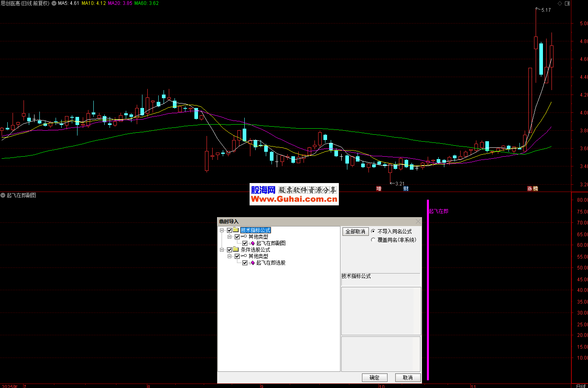Click the Www.Guhai.com.cn watermark link
Image resolution: width=588 pixels, height=388 pixels.
click(x=294, y=199)
